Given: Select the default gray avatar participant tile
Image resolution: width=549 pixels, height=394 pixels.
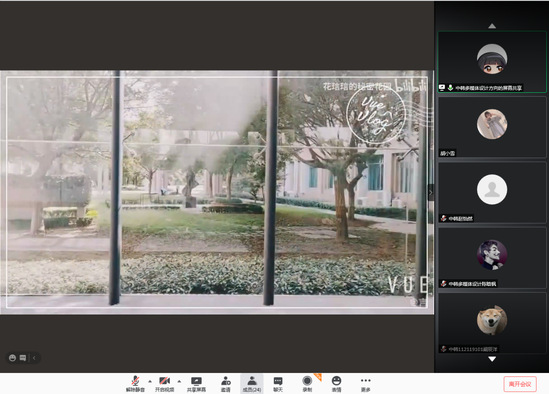Looking at the screenshot, I should [492, 192].
